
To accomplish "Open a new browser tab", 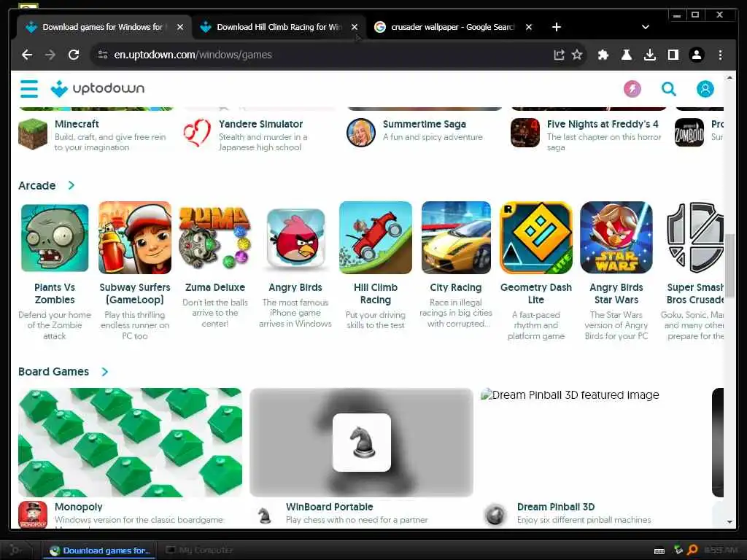I will coord(556,27).
